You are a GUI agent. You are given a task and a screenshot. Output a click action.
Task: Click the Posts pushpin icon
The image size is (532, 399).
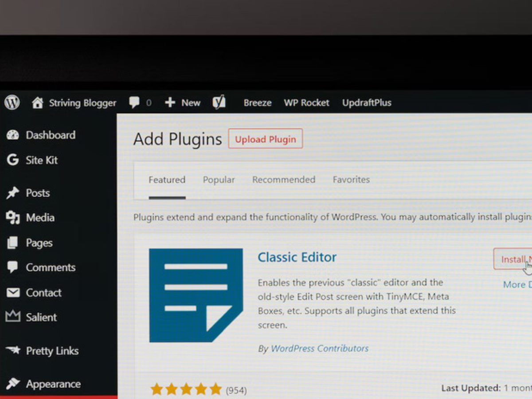[x=13, y=193]
